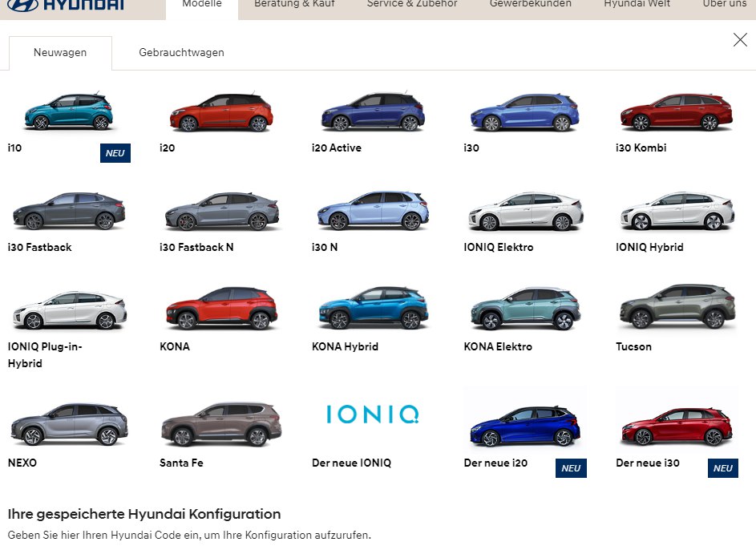
Task: Click NEU badge next to Der neue i30
Action: click(723, 468)
